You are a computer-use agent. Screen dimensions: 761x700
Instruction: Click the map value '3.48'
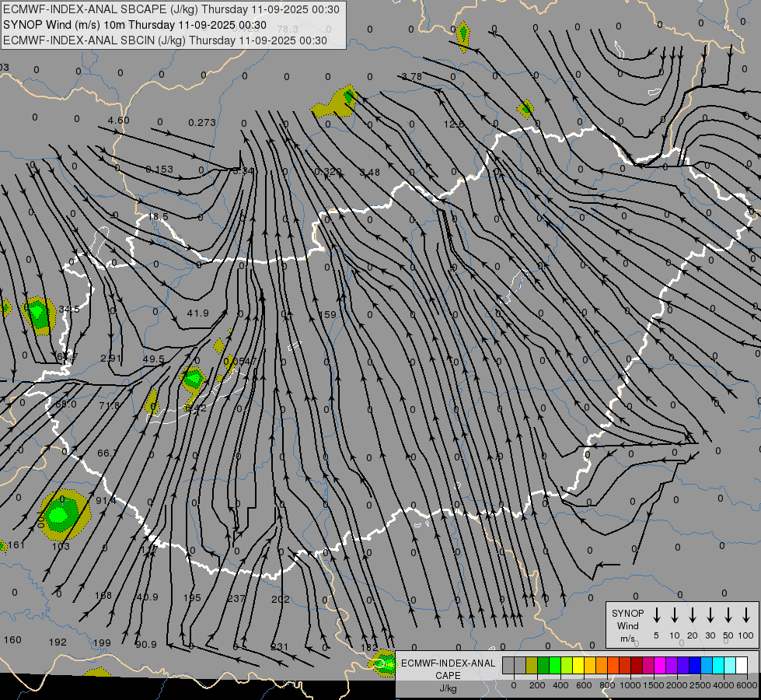[x=370, y=172]
